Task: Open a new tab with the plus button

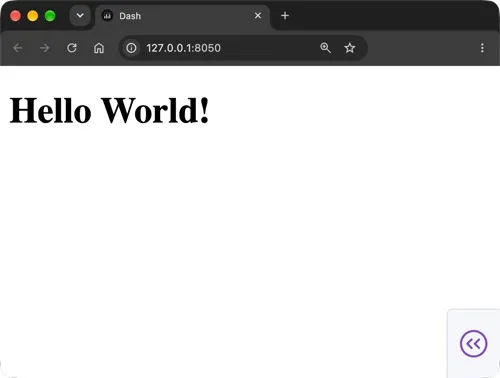Action: pos(285,16)
